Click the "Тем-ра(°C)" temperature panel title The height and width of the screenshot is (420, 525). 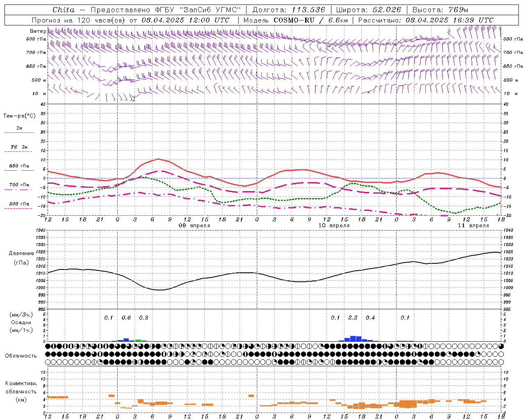19,116
